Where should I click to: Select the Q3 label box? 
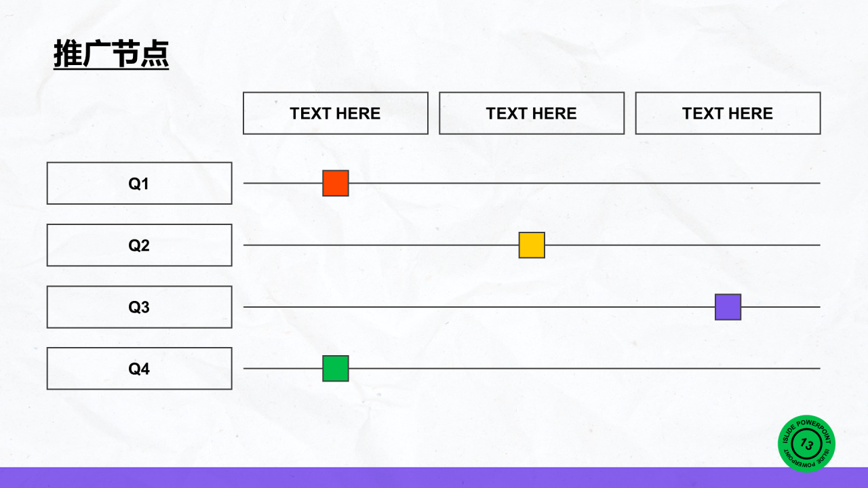[x=139, y=307]
